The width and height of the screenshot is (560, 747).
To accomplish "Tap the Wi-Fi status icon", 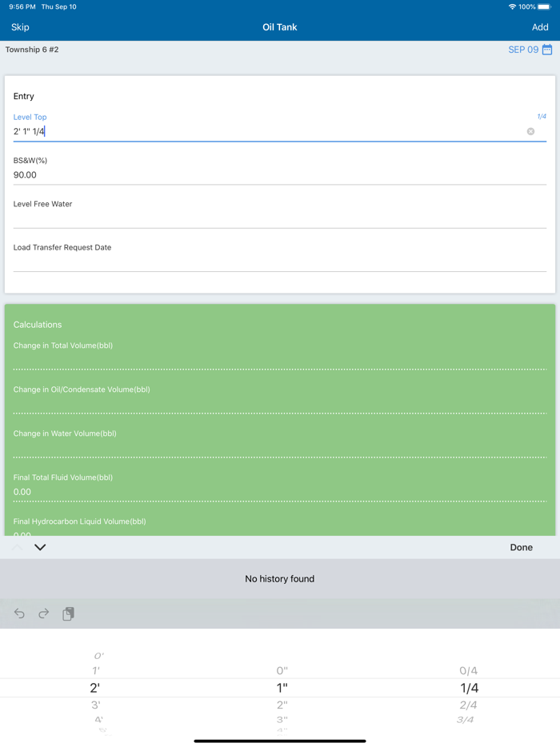I will pos(512,6).
